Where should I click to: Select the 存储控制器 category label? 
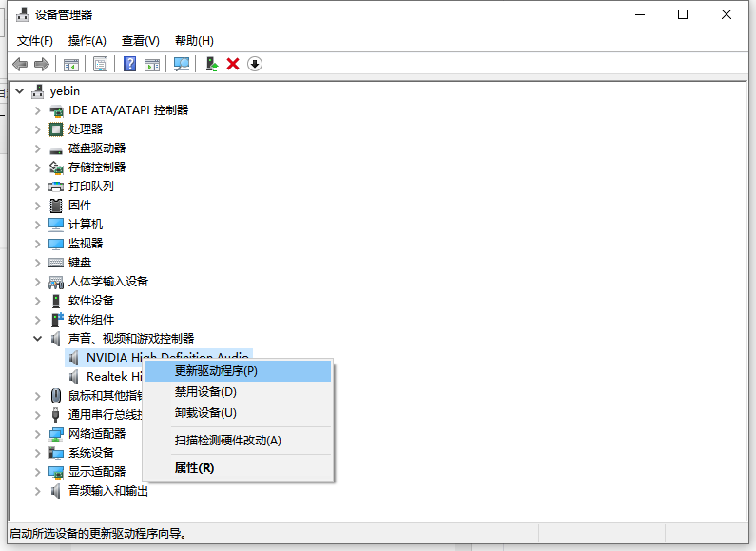(x=97, y=167)
